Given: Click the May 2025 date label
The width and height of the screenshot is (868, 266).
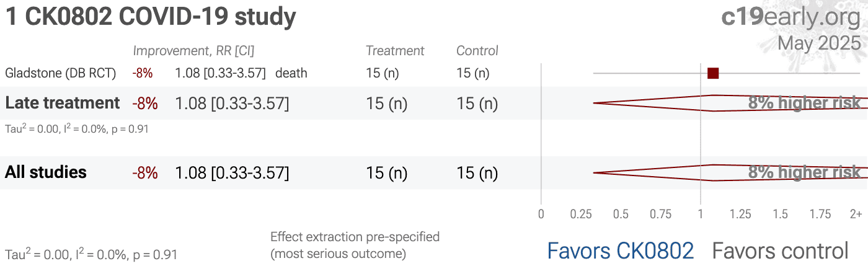Looking at the screenshot, I should [819, 43].
